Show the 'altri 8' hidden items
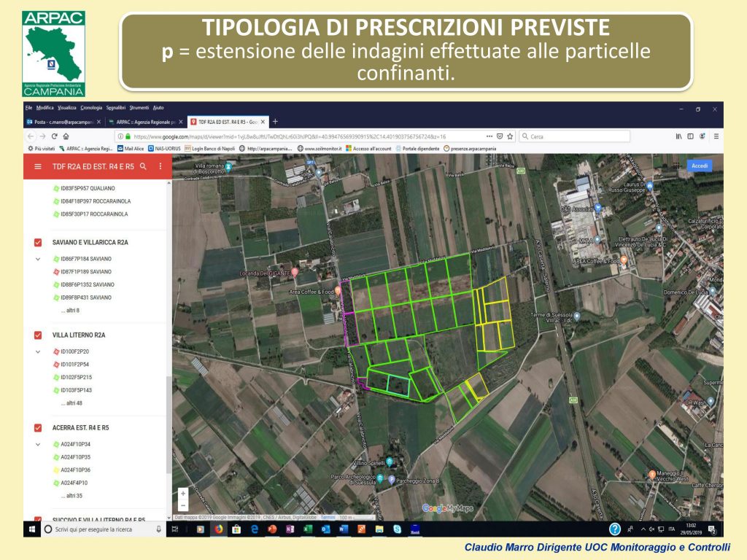Screen dimensions: 747x560 coord(71,311)
